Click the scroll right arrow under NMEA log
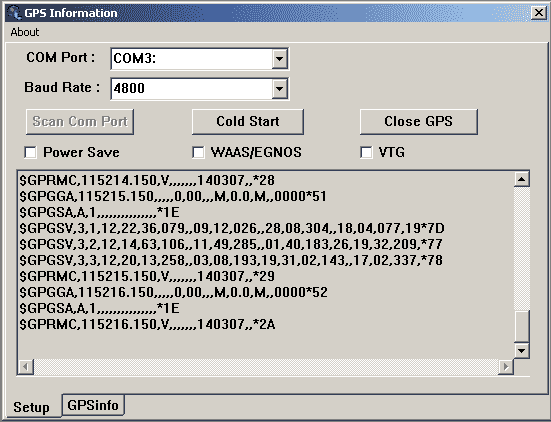 506,367
